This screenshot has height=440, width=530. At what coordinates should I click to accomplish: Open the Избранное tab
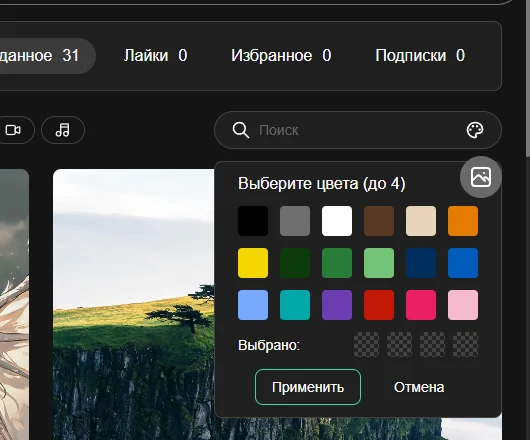tap(281, 56)
